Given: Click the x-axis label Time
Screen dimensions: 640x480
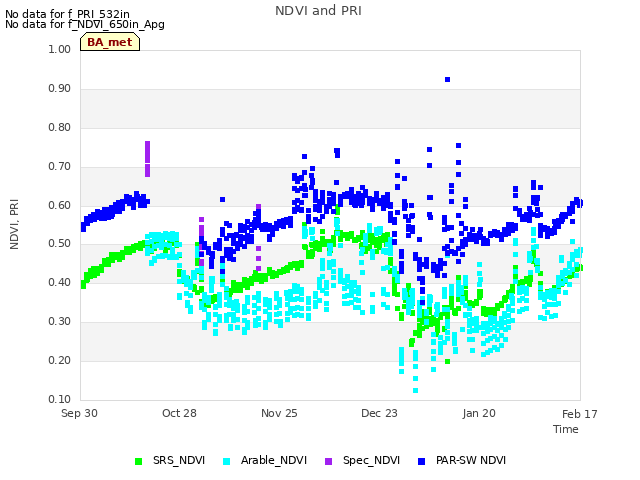Looking at the screenshot, I should [x=566, y=429].
